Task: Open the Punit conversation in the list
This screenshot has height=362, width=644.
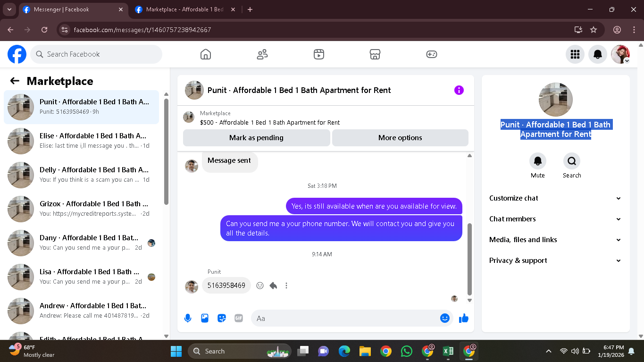Action: 82,107
